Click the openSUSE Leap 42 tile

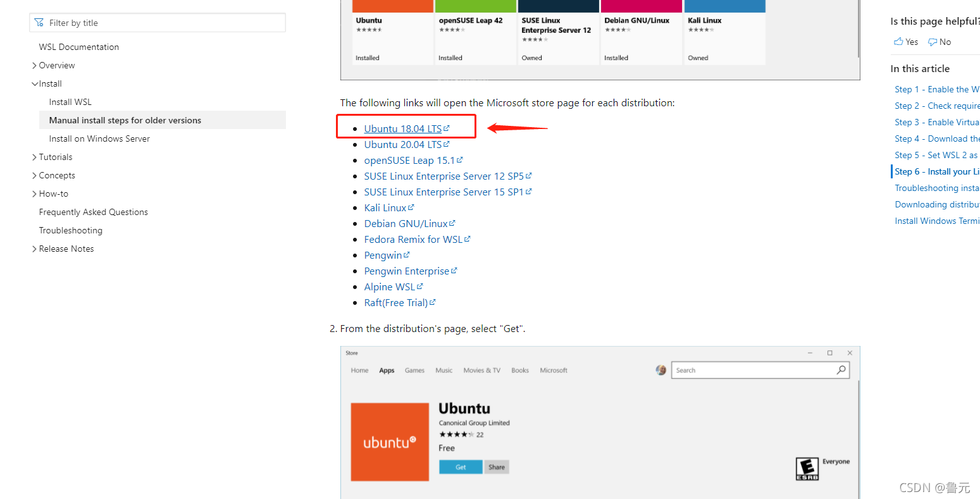(476, 32)
